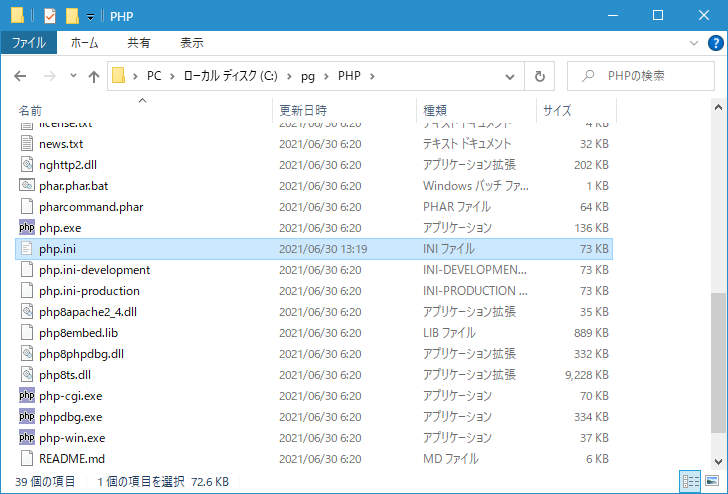Click the New Folder icon in quick access toolbar

point(72,16)
